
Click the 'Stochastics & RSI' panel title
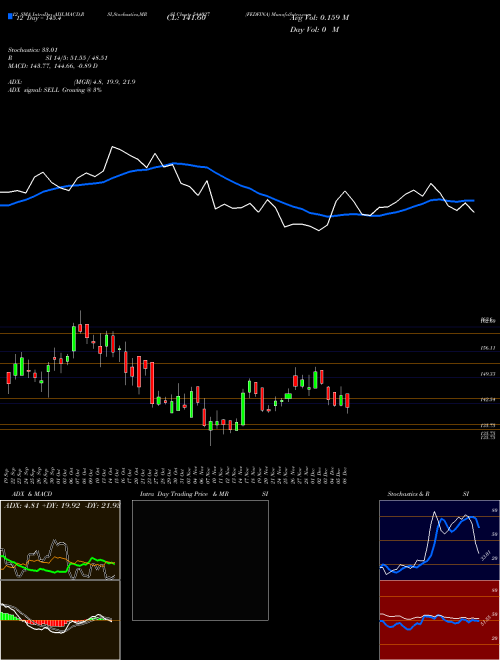pyautogui.click(x=428, y=494)
